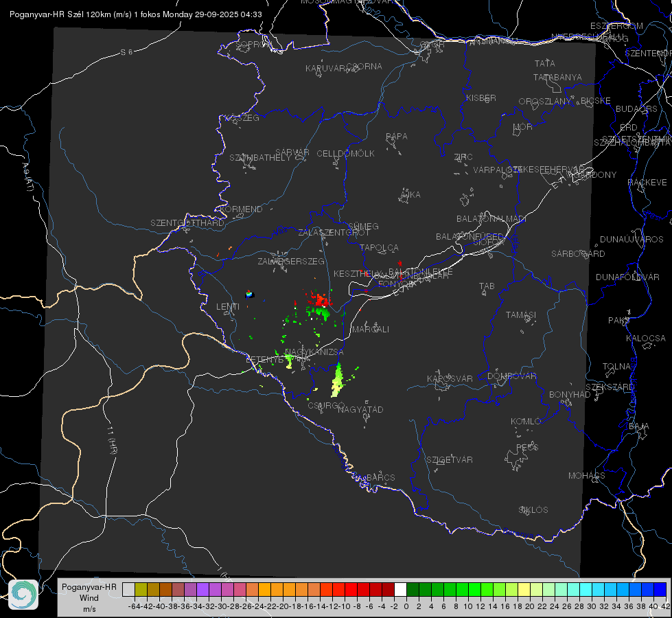
Task: Click the red radar echo south of Keszthely
Action: pos(320,299)
